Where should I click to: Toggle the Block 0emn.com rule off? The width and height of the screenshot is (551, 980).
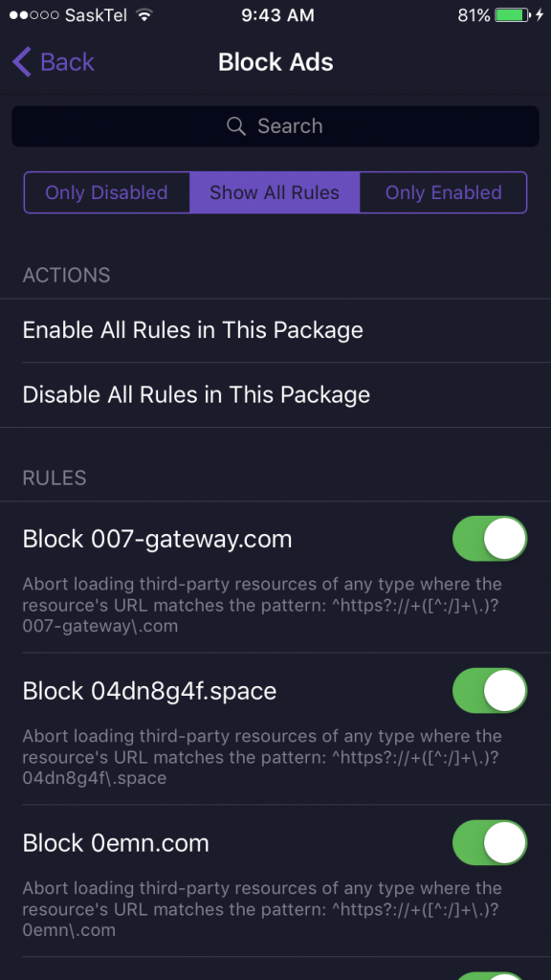489,842
